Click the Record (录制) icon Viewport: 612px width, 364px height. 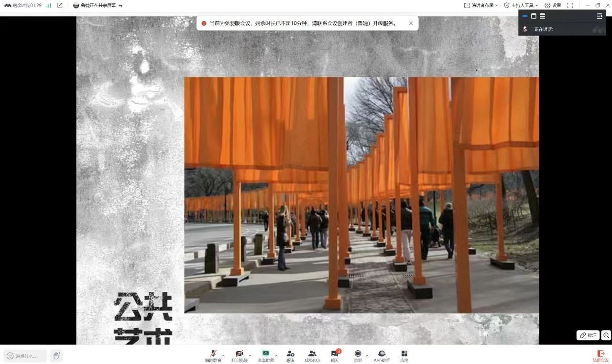pos(358,355)
